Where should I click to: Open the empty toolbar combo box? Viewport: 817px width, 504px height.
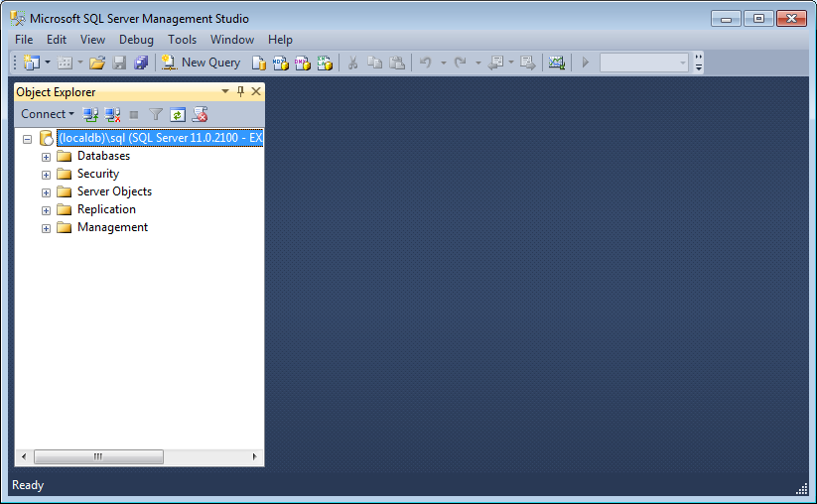tap(644, 63)
